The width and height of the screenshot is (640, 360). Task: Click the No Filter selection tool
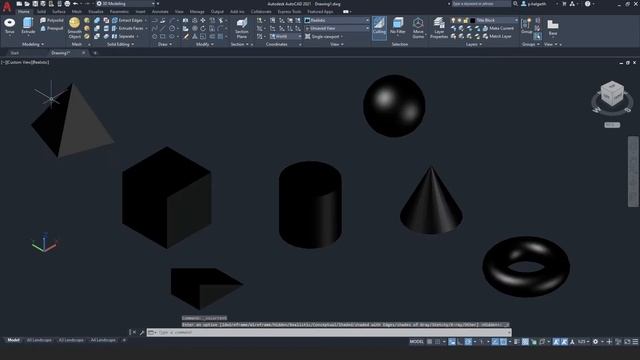398,26
